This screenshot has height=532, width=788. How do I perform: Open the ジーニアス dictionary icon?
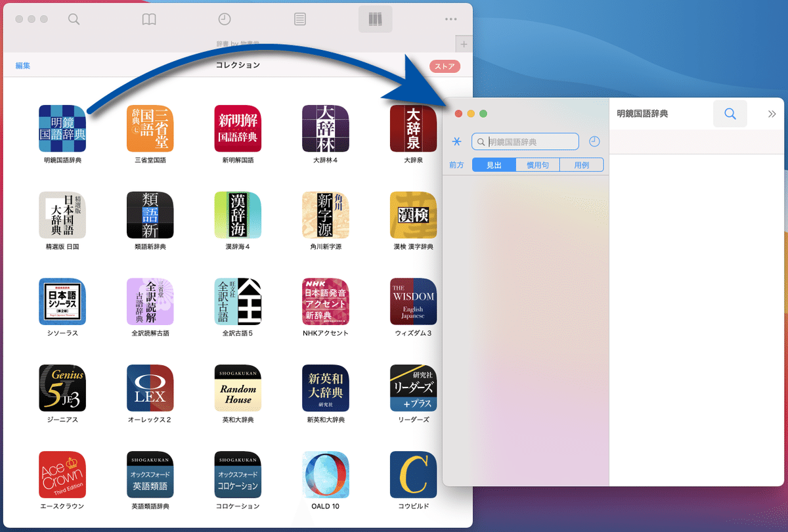click(x=62, y=388)
